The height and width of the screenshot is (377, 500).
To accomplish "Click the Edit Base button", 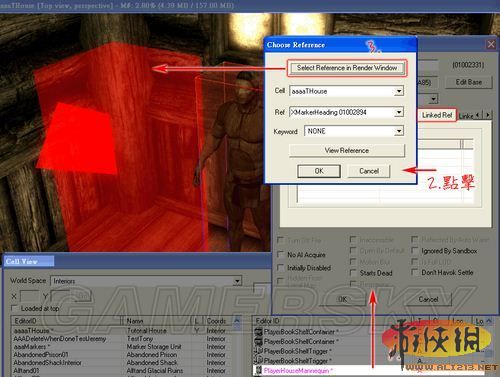I will [x=468, y=82].
